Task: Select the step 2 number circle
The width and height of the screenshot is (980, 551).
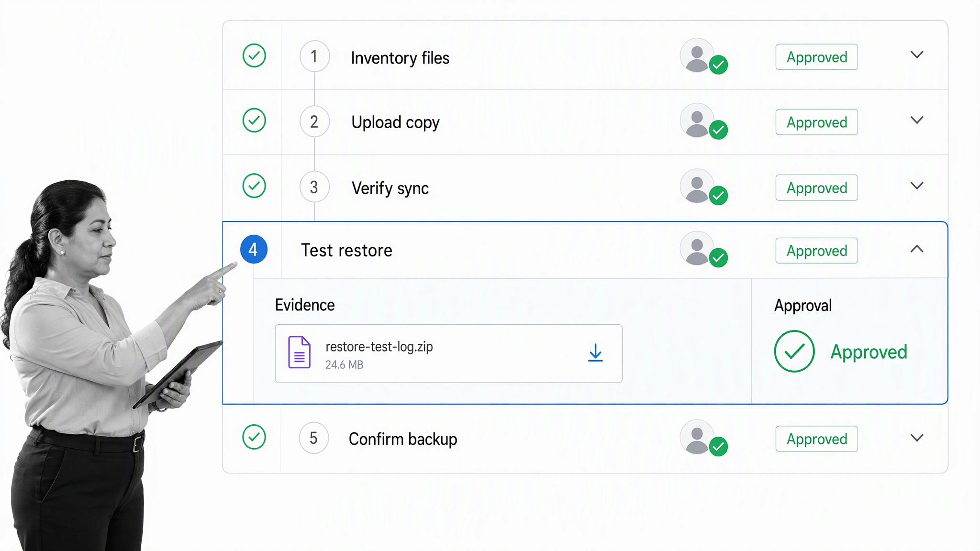Action: click(314, 121)
